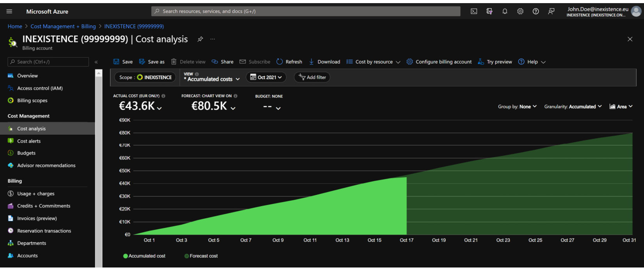Expand the €80.5K forecast chevron
Screen dimensions: 644x271
click(233, 108)
